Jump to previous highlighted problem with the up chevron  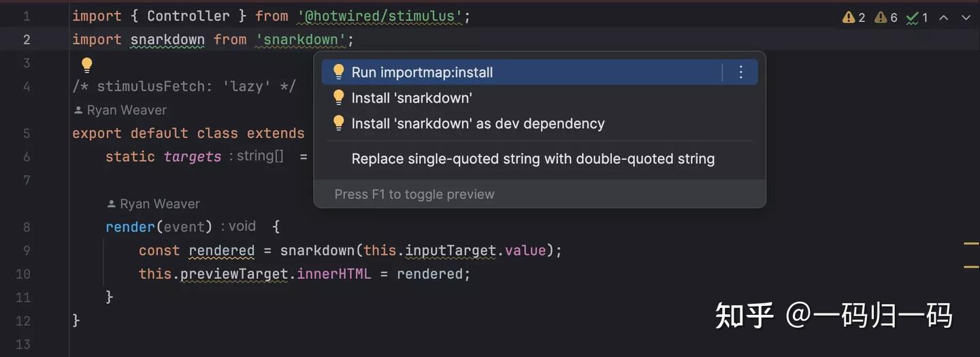944,18
